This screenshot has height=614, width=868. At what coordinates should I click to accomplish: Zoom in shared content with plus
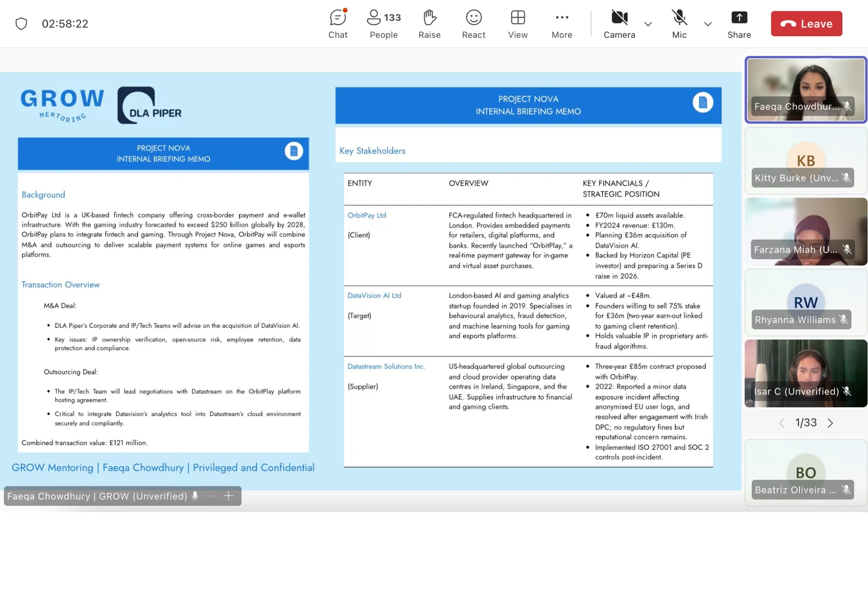tap(229, 496)
